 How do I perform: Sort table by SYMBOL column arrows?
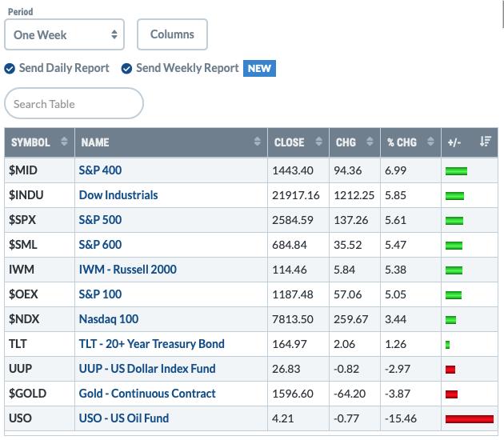tap(64, 142)
